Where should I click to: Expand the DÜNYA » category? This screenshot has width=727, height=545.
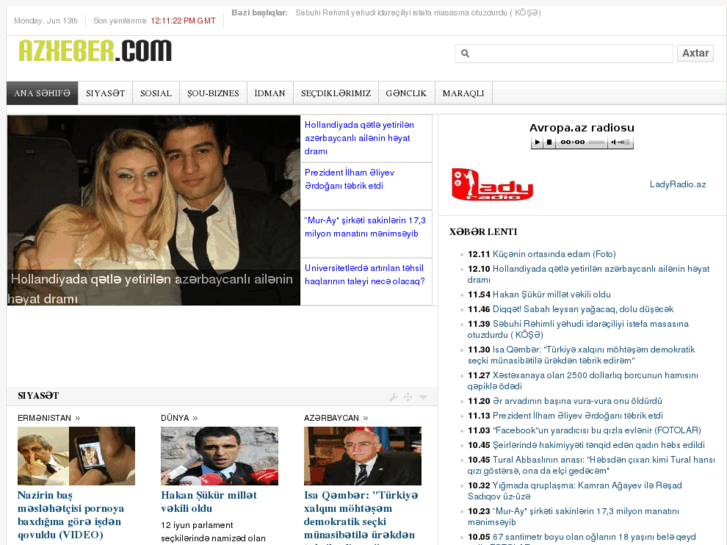179,418
